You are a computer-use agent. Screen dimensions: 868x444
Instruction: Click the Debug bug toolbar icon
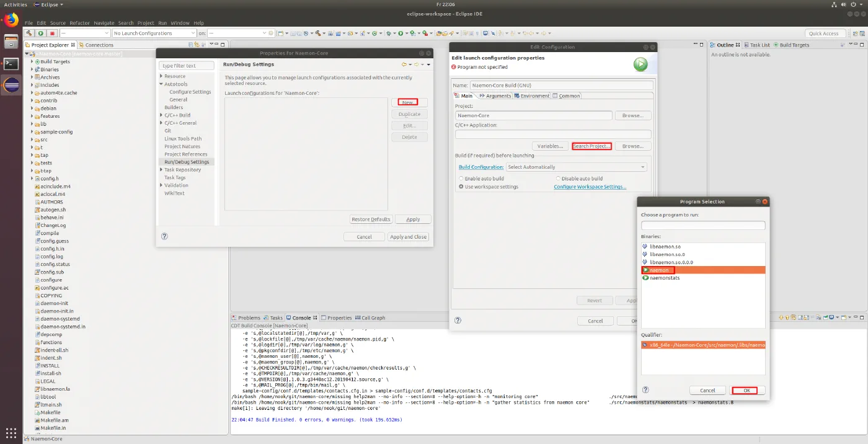pos(389,33)
